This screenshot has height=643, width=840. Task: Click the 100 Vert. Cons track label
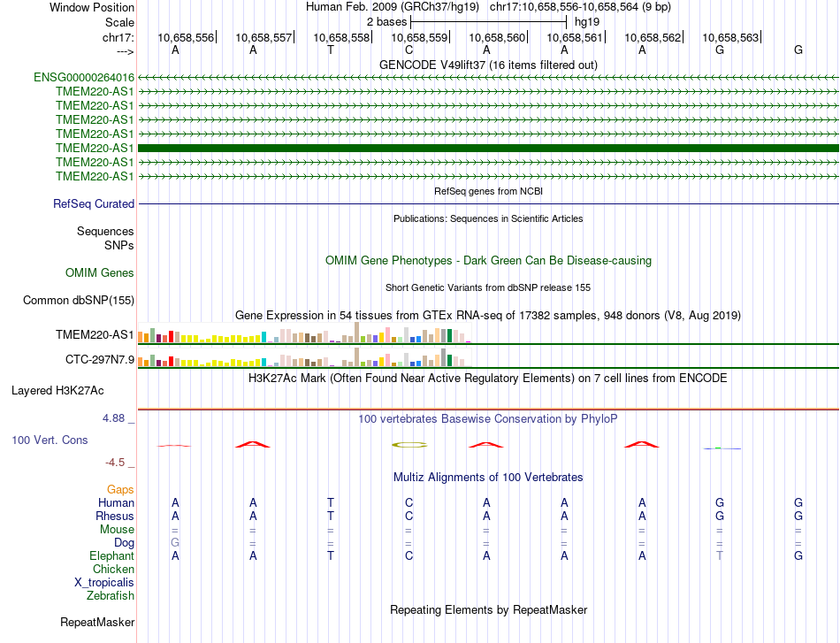pyautogui.click(x=50, y=440)
